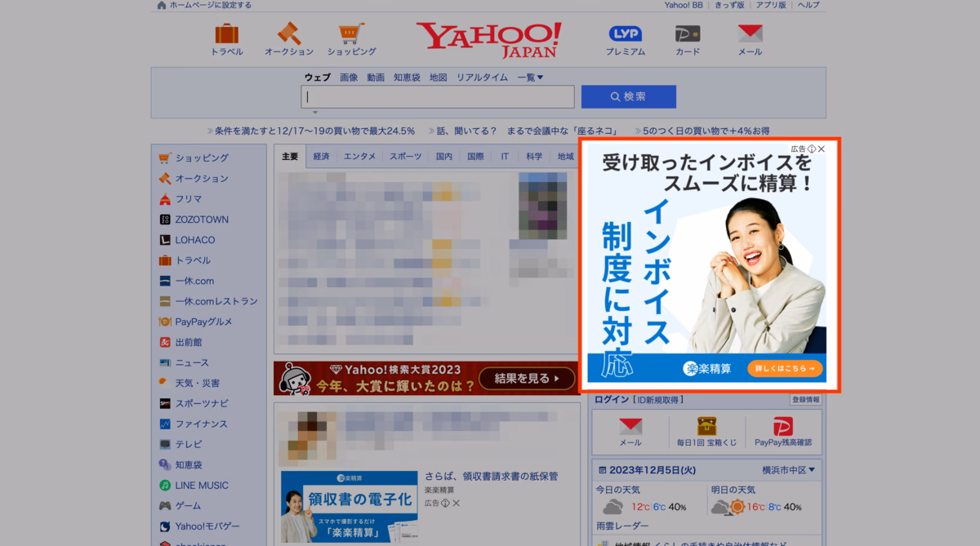Click the Yahoo! JAPAN logo
Viewport: 980px width, 546px height.
pyautogui.click(x=488, y=40)
